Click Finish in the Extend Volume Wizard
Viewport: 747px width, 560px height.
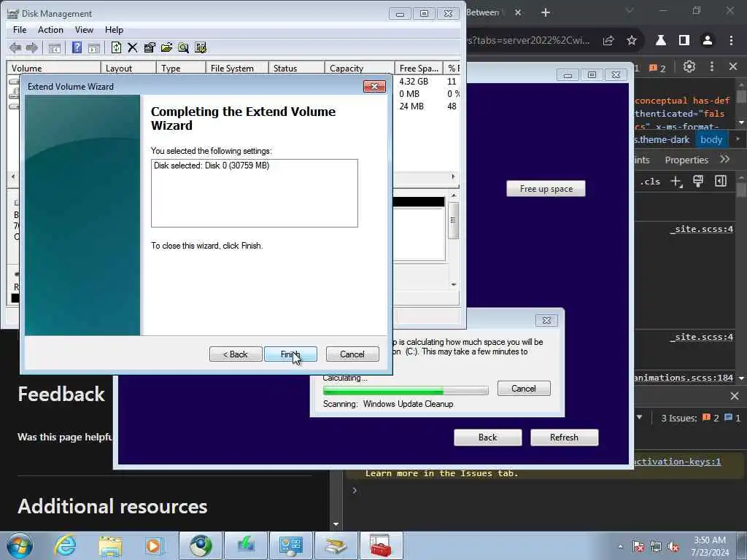[x=290, y=354]
